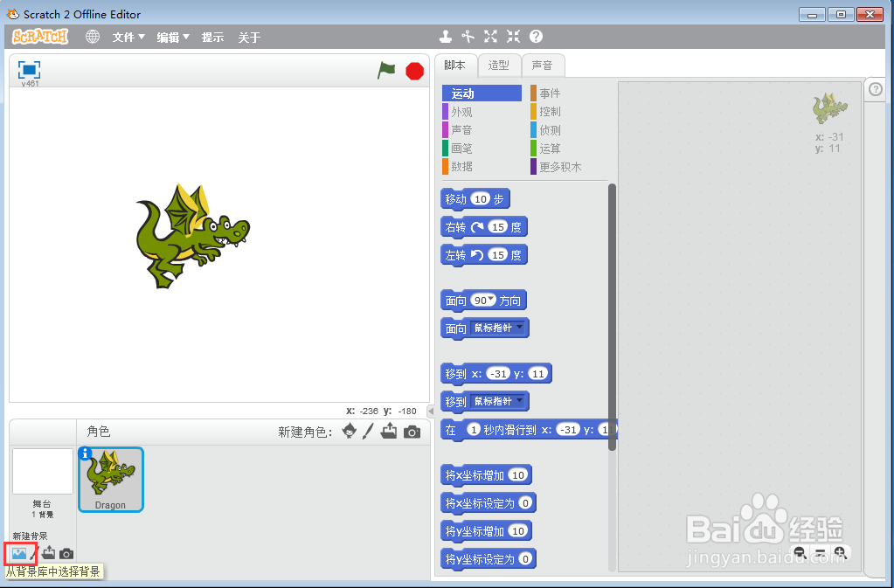This screenshot has height=588, width=894.
Task: Click the x value -31 in 移到 block
Action: click(499, 374)
